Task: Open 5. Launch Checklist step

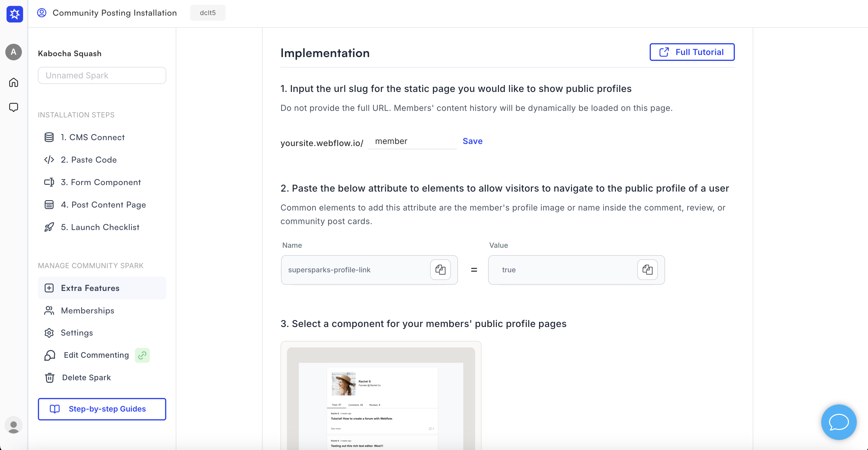Action: click(x=100, y=227)
